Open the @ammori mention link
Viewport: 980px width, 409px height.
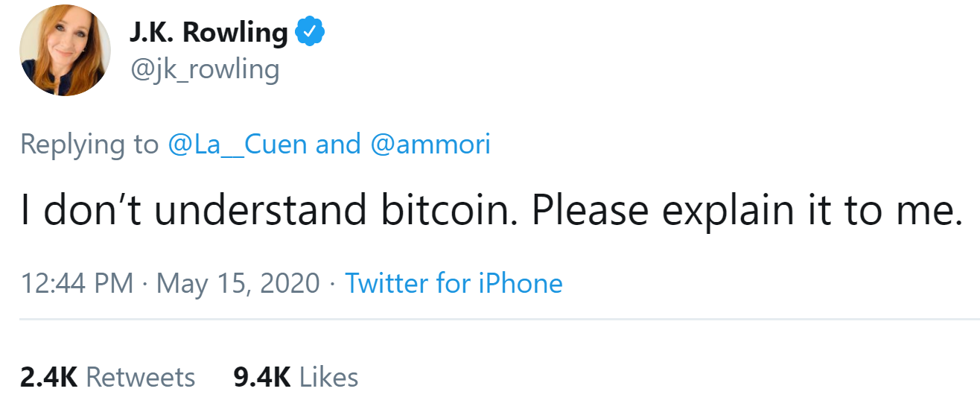click(430, 144)
